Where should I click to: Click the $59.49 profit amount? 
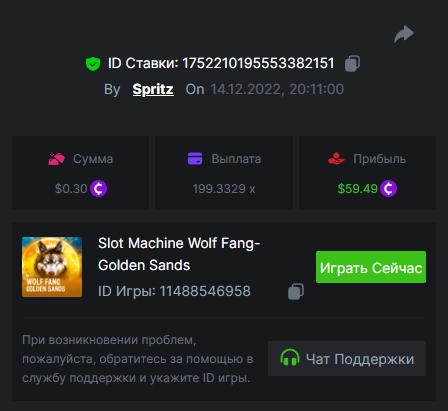[357, 189]
